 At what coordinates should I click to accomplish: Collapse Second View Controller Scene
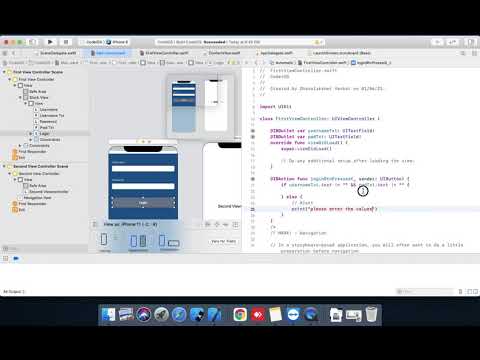4,166
